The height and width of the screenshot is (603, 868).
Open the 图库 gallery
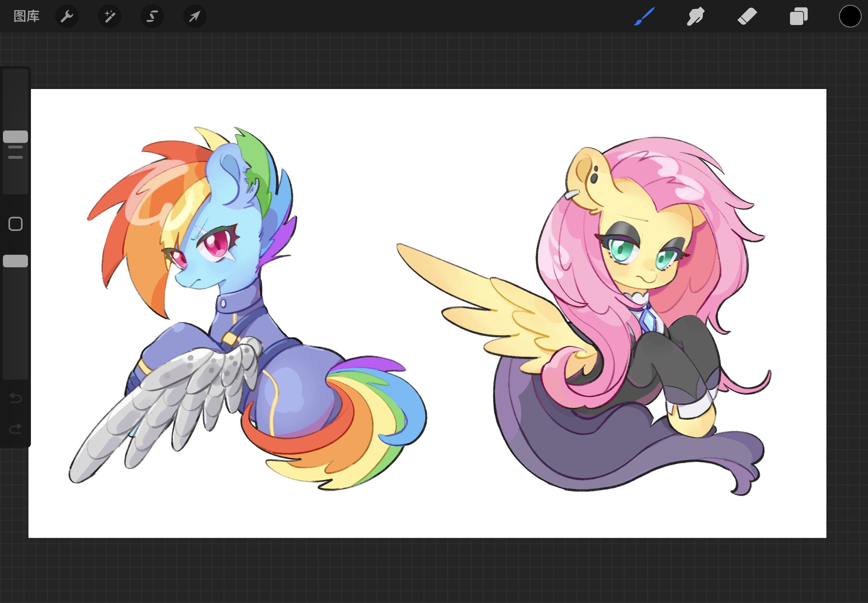pyautogui.click(x=26, y=17)
